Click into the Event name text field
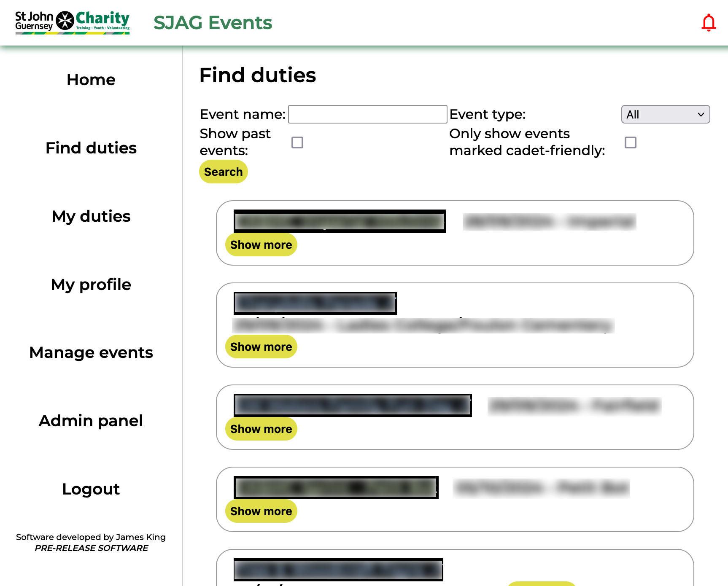The height and width of the screenshot is (586, 728). coord(367,114)
